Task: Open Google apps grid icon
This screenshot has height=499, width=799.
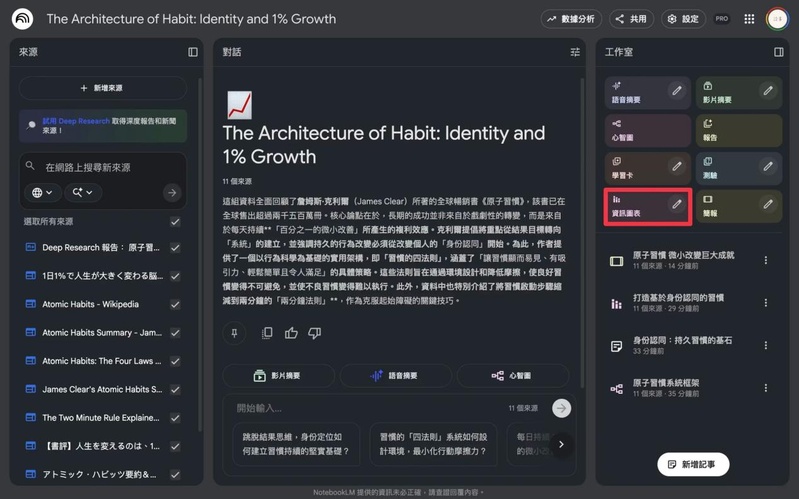Action: click(x=749, y=19)
